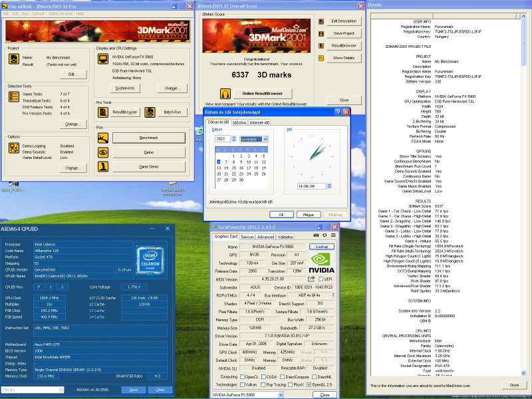Toggle the CUDA checkbox

pos(263,377)
